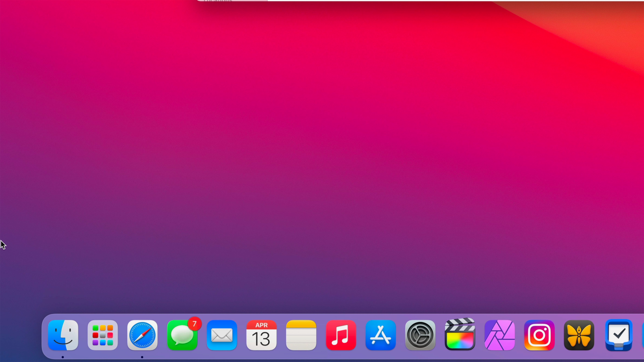Open Launchpad to view all apps
The height and width of the screenshot is (362, 644).
102,335
